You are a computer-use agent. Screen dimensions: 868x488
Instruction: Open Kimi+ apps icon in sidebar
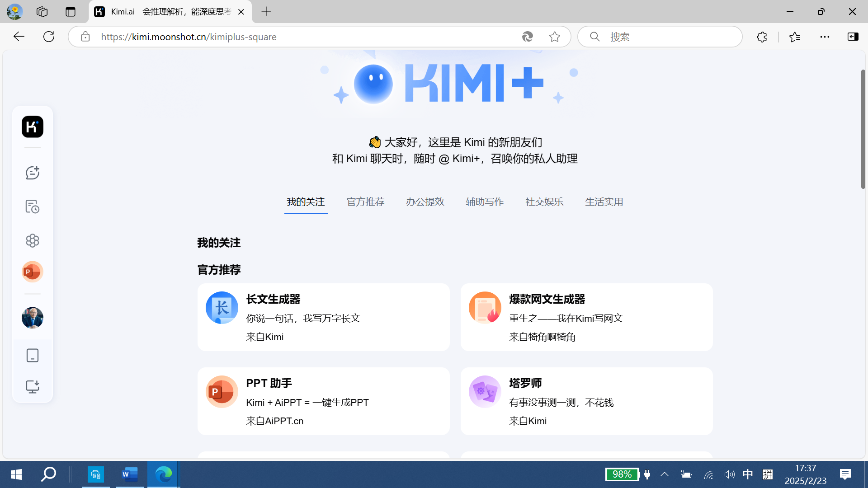click(33, 240)
